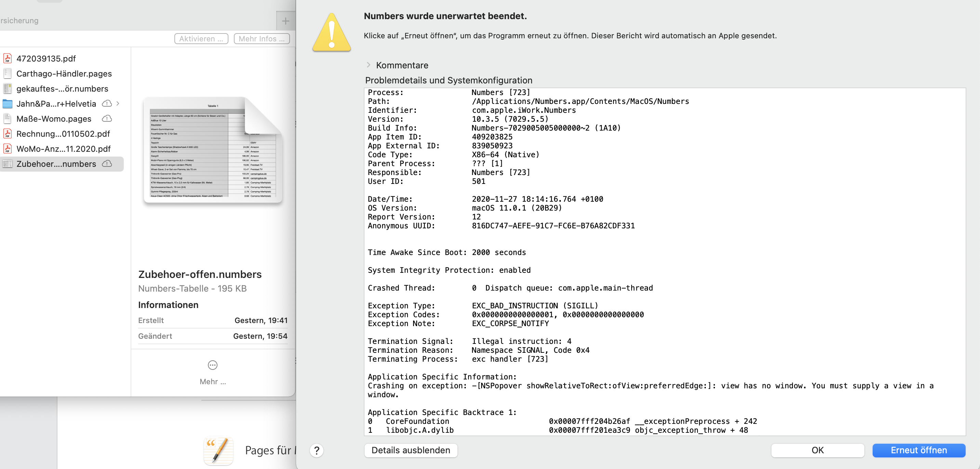Select gekauftes-...ör.numbers file
980x469 pixels.
click(x=62, y=89)
